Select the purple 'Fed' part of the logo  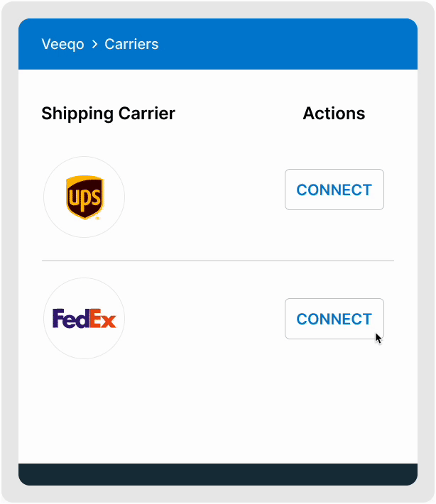pyautogui.click(x=71, y=319)
